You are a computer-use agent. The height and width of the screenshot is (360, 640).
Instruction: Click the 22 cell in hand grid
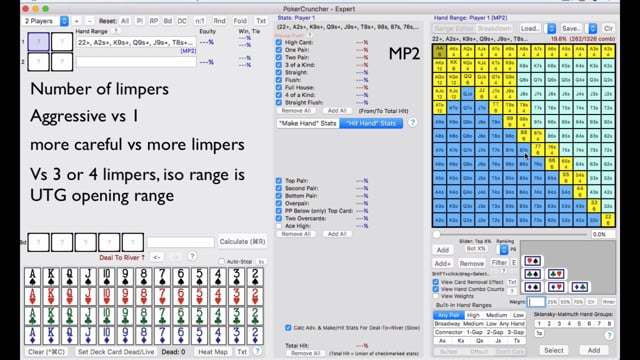click(608, 220)
